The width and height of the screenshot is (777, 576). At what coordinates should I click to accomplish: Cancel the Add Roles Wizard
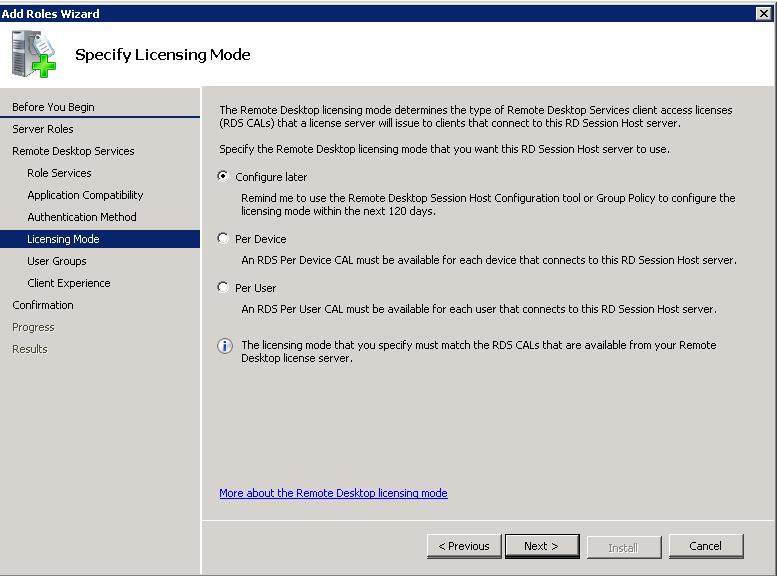point(705,546)
